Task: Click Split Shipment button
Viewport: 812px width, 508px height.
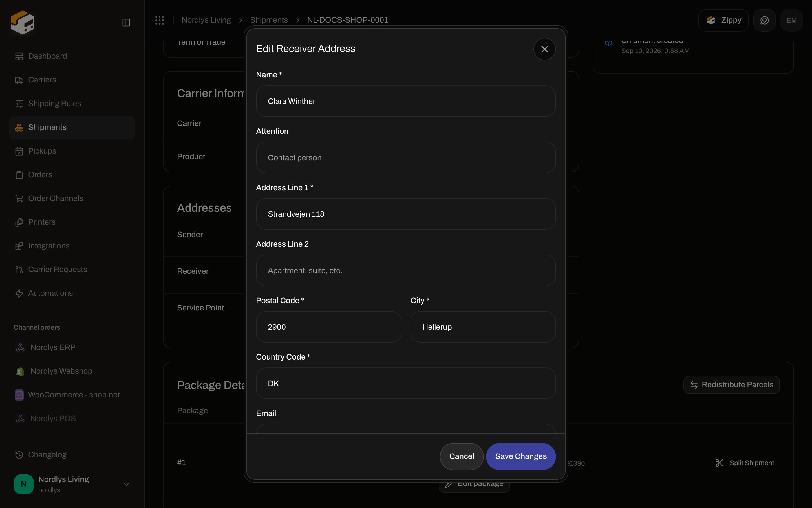Action: pyautogui.click(x=745, y=463)
